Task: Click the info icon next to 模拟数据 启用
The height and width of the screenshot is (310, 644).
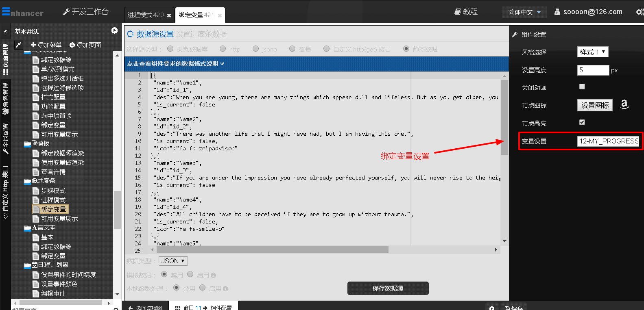Action: click(x=213, y=275)
